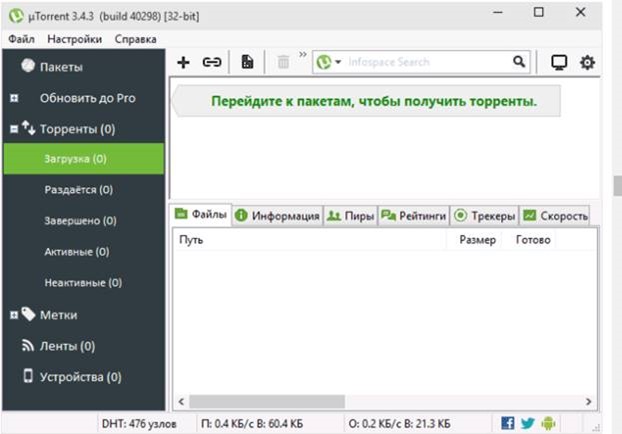Expand the Обновить до Pro node
The image size is (622, 434).
(14, 98)
